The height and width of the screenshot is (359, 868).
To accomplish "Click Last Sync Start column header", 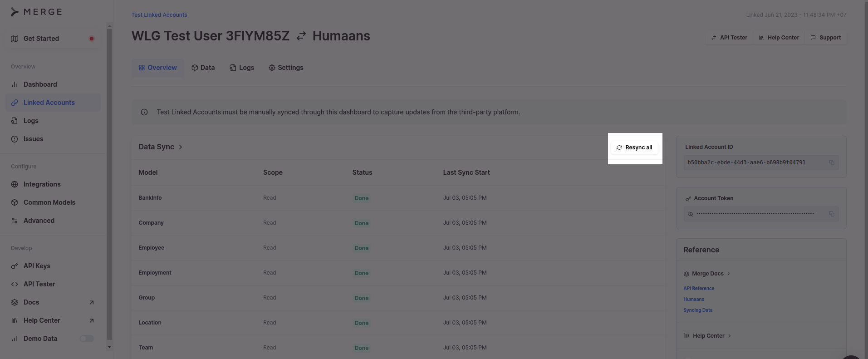I will (x=466, y=172).
